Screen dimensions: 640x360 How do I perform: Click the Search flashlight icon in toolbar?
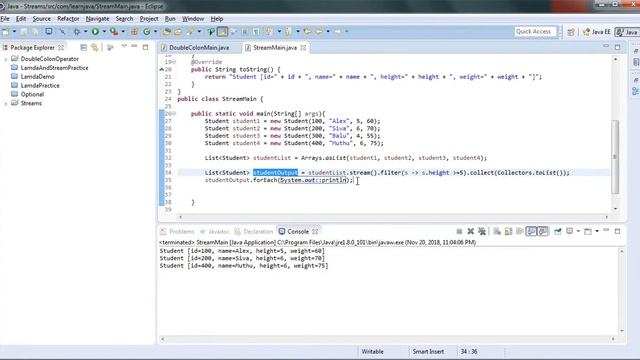pos(190,31)
